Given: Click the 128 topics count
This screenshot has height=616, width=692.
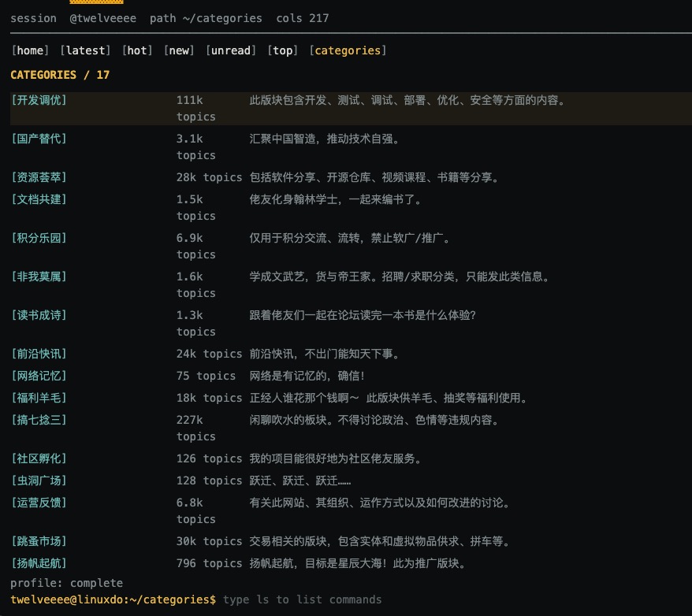Looking at the screenshot, I should coord(209,481).
